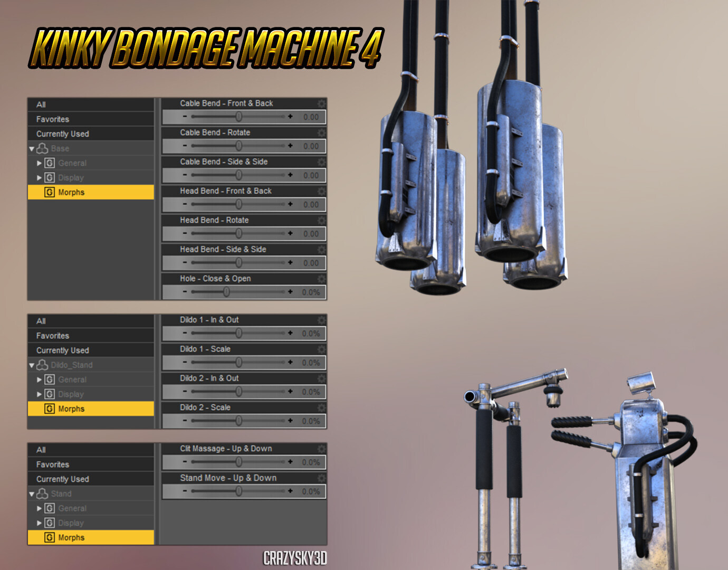Expand General group under Base

[x=39, y=163]
